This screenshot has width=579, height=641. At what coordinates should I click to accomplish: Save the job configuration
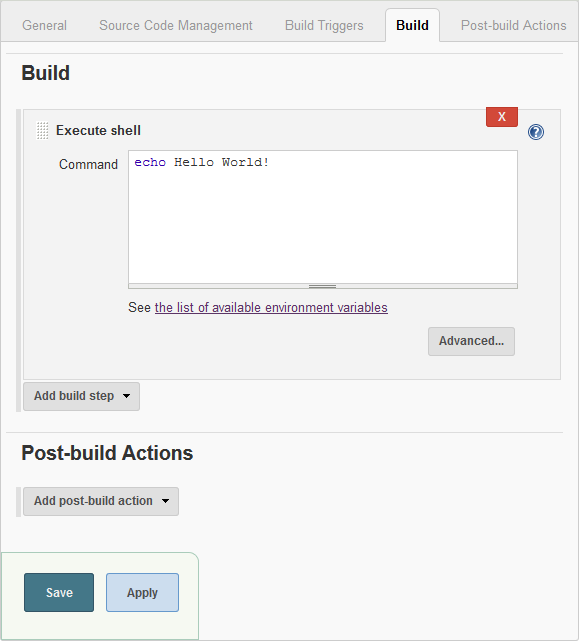pos(59,592)
